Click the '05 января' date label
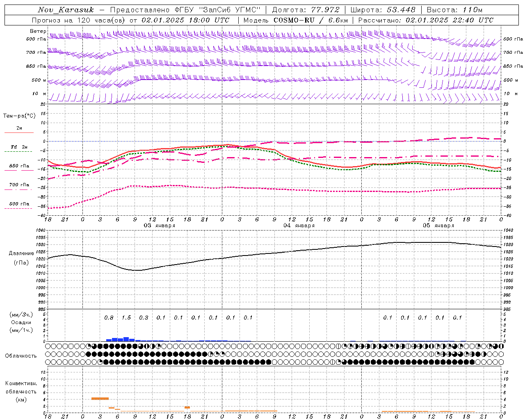Viewport: 525px width, 420px height. pyautogui.click(x=438, y=225)
